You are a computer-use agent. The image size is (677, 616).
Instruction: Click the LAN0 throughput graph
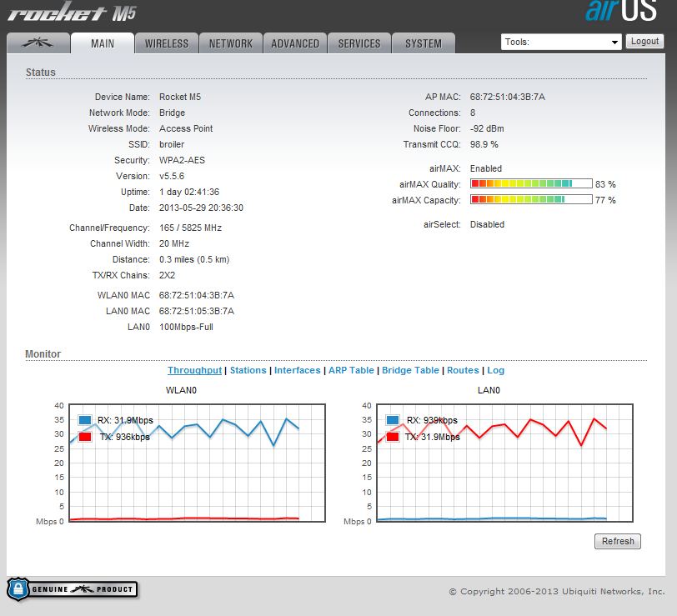[504, 463]
